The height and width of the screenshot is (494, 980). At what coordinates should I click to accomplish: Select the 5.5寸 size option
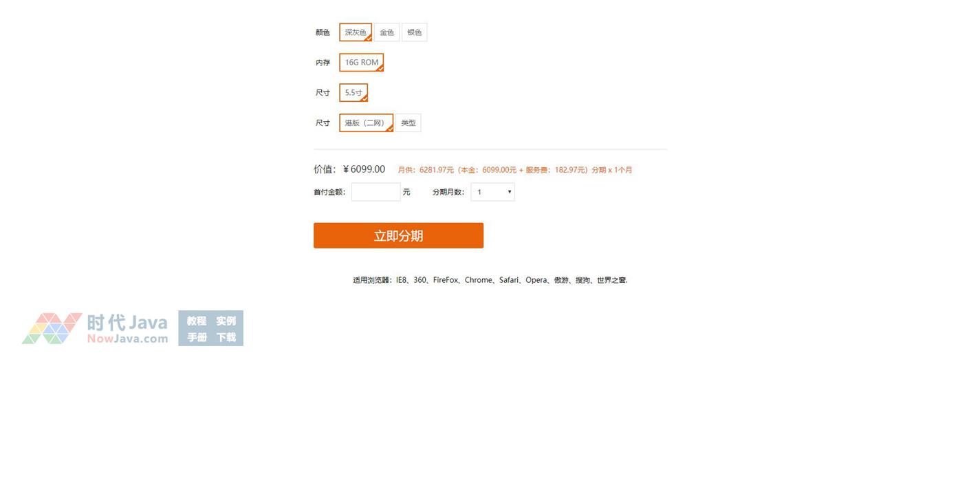[353, 93]
